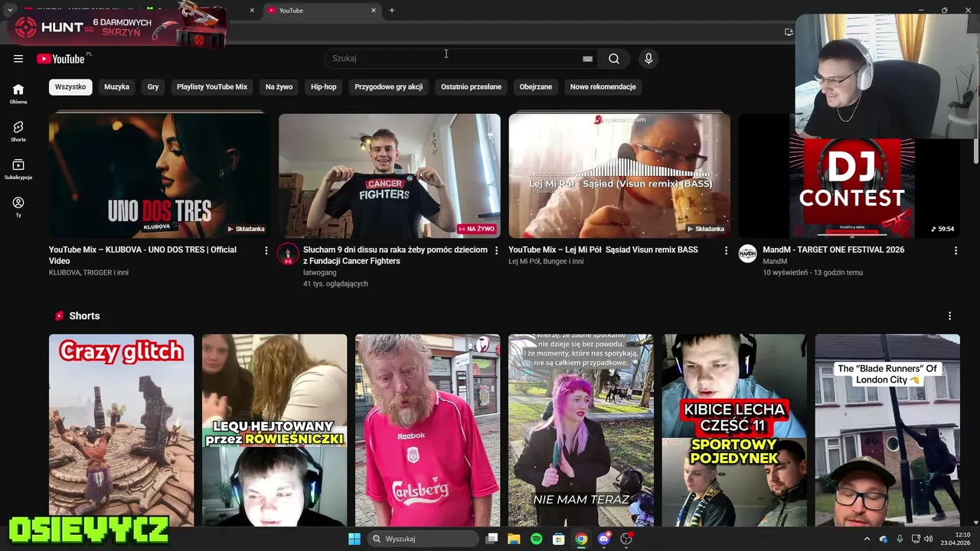Open title 'Słucham 9 dni dissu na raka'
The height and width of the screenshot is (551, 980).
[395, 256]
